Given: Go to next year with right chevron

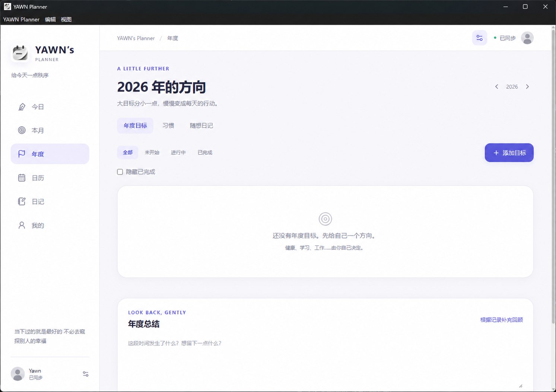Looking at the screenshot, I should (x=527, y=87).
